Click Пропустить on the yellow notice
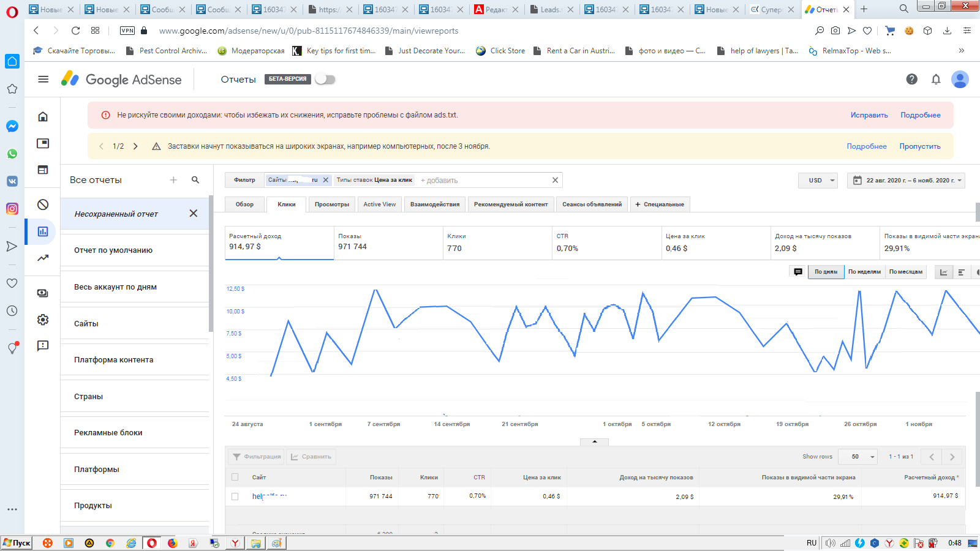Viewport: 980px width, 551px height. click(x=919, y=146)
